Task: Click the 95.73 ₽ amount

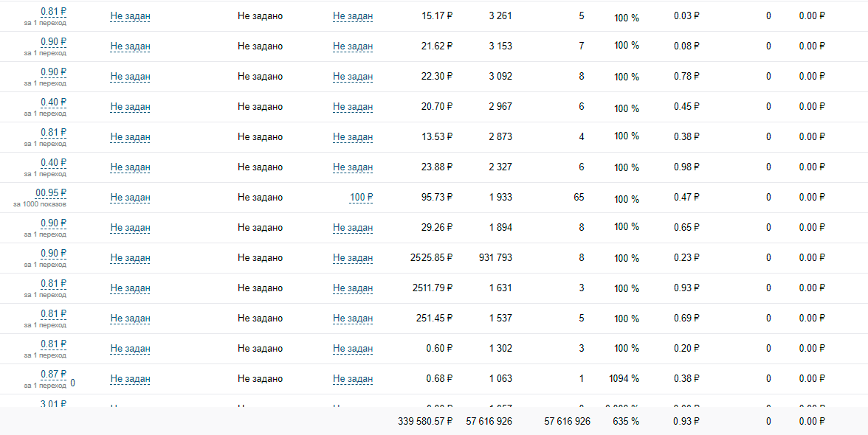Action: 436,198
